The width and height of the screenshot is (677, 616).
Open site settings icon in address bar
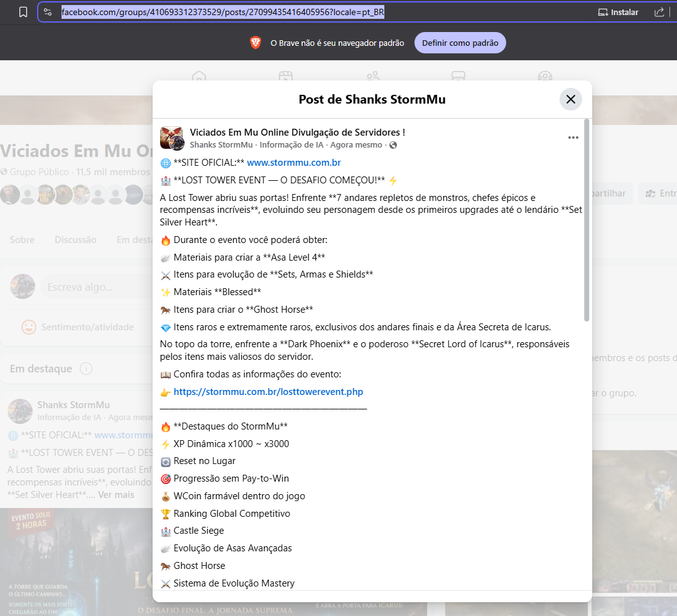coord(48,12)
